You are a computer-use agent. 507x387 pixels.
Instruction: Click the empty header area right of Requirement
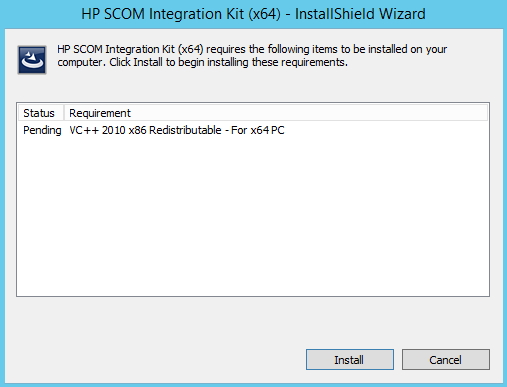310,113
